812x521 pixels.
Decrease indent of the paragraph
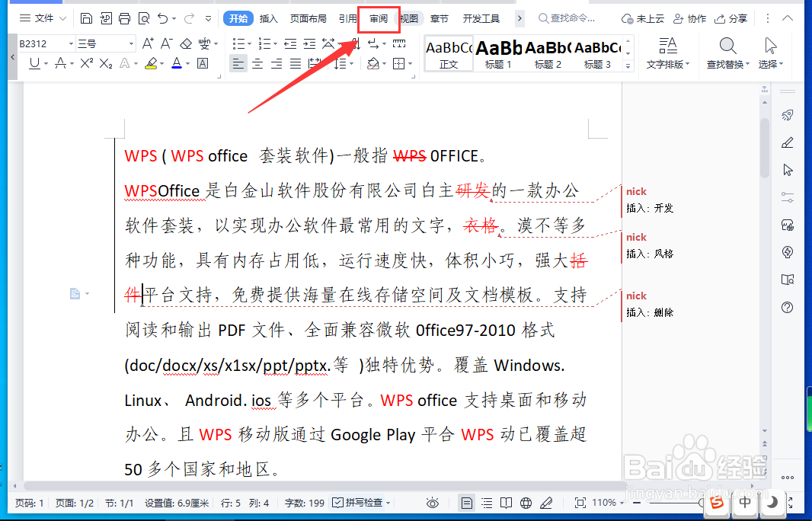coord(290,43)
